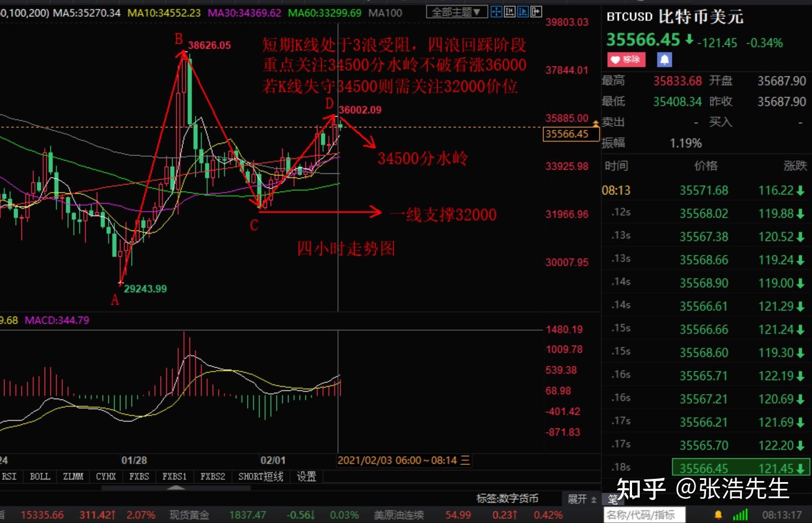Click the 02/01 date axis label

[x=273, y=460]
